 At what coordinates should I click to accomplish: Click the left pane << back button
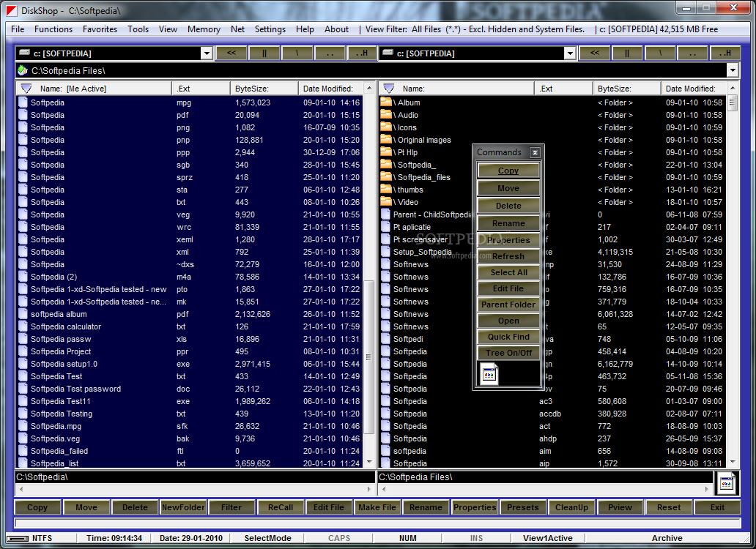pos(231,53)
